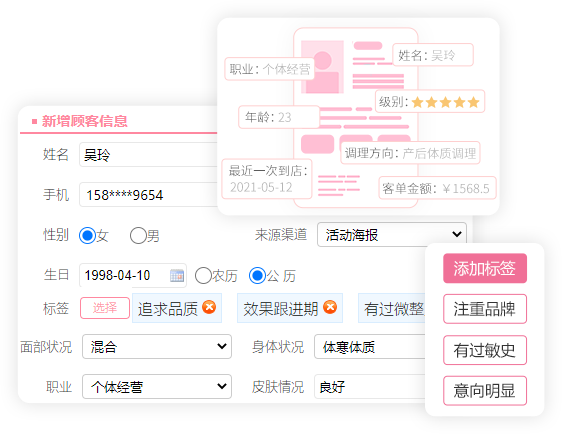Click the 添加标签 button
This screenshot has height=434, width=562.
tap(485, 268)
